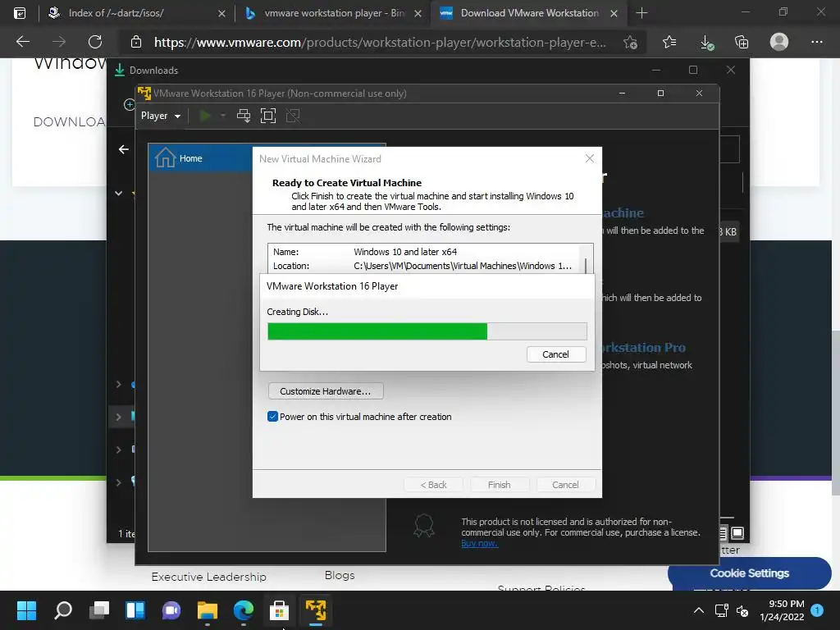This screenshot has height=630, width=840.
Task: Open Cookie Settings button
Action: point(749,573)
